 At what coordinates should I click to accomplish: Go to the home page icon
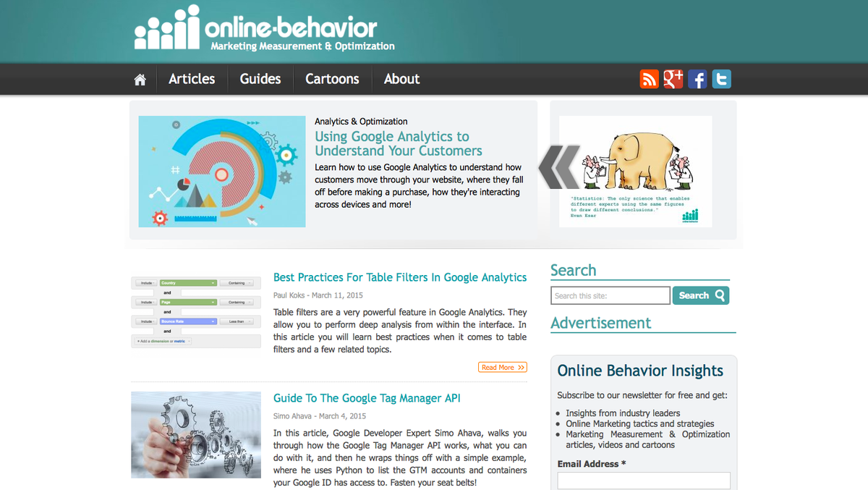point(140,80)
